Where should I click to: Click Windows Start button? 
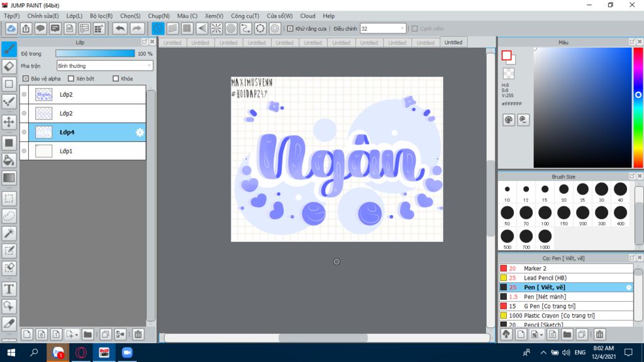point(11,353)
